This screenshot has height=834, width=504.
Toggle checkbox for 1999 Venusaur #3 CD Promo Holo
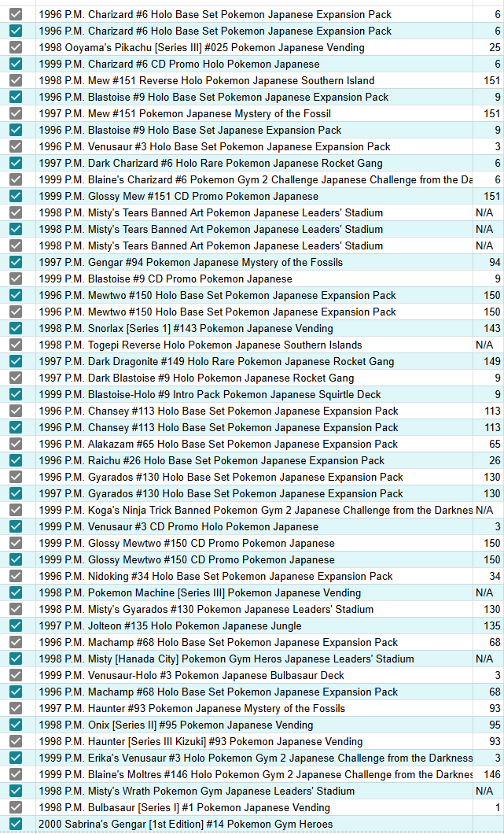(x=16, y=526)
